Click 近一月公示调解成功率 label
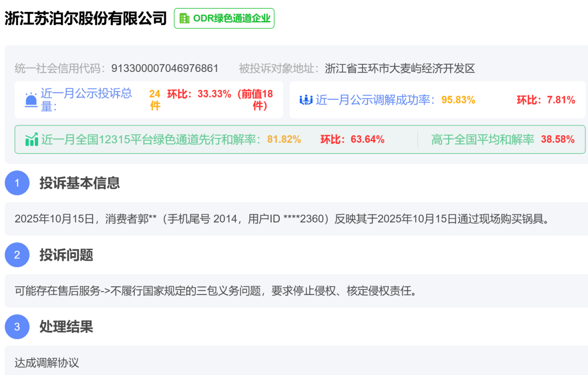The height and width of the screenshot is (375, 588). click(x=375, y=100)
